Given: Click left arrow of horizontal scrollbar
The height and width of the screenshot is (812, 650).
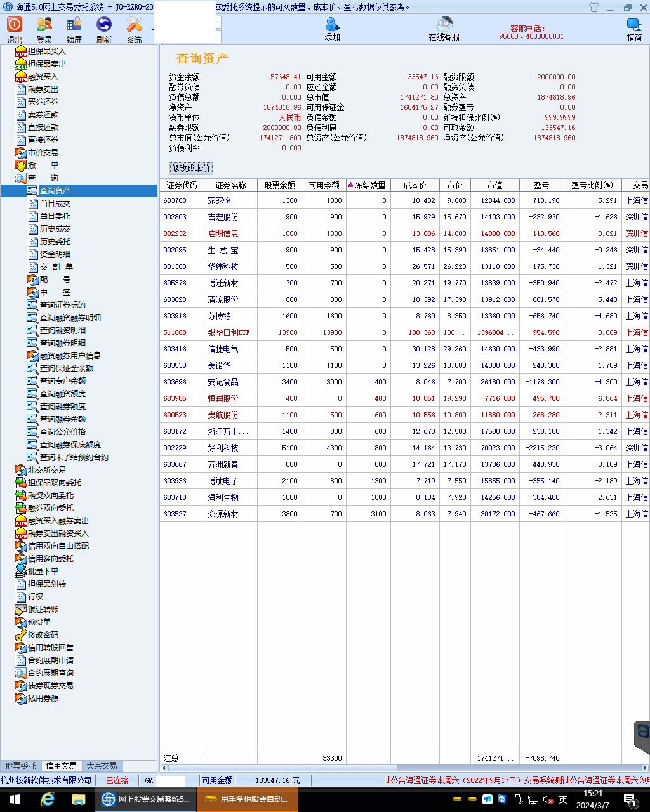Looking at the screenshot, I should click(164, 768).
